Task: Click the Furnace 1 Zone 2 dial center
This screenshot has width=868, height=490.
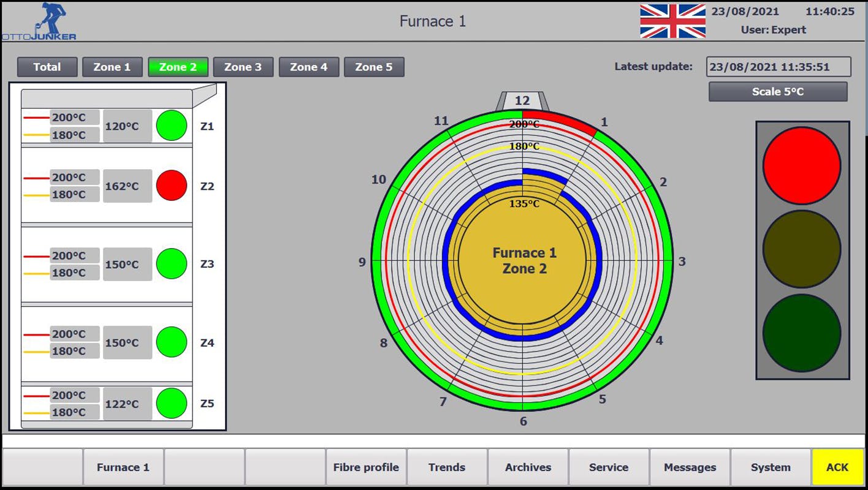Action: pyautogui.click(x=524, y=260)
